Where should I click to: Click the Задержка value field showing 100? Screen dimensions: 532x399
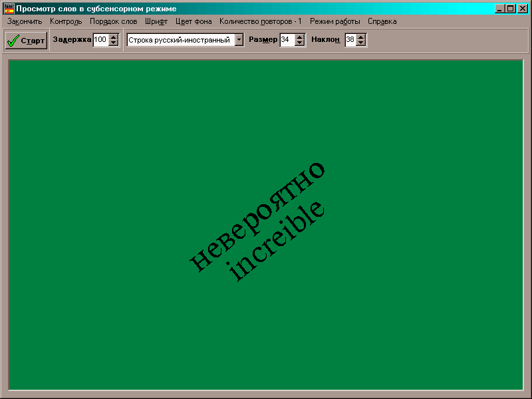pos(101,40)
